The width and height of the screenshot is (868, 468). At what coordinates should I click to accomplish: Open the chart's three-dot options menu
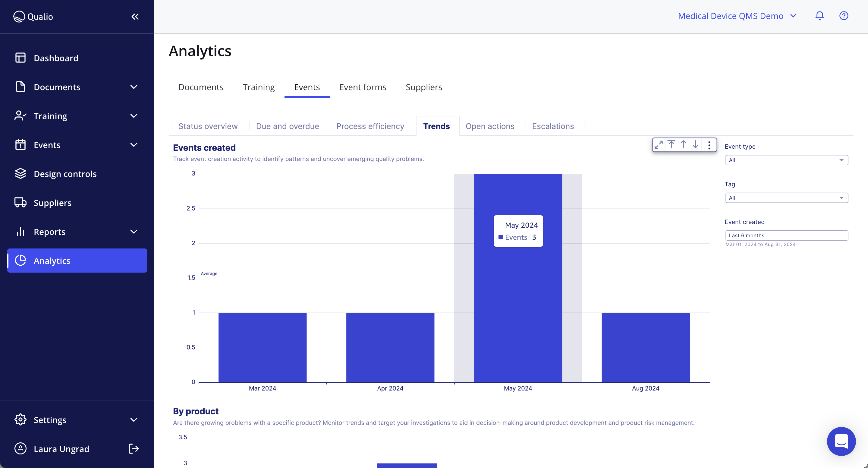tap(709, 144)
